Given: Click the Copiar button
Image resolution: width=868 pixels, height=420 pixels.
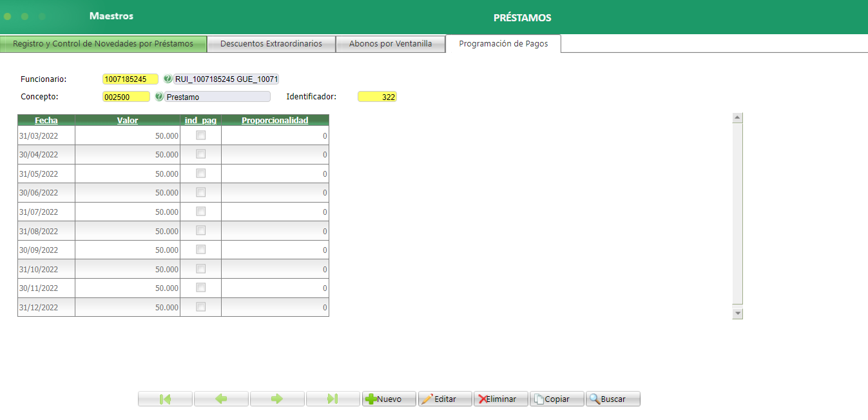Looking at the screenshot, I should point(557,399).
